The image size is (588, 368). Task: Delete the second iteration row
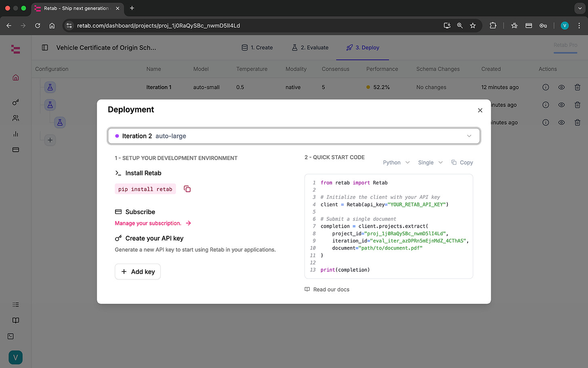[x=577, y=105]
